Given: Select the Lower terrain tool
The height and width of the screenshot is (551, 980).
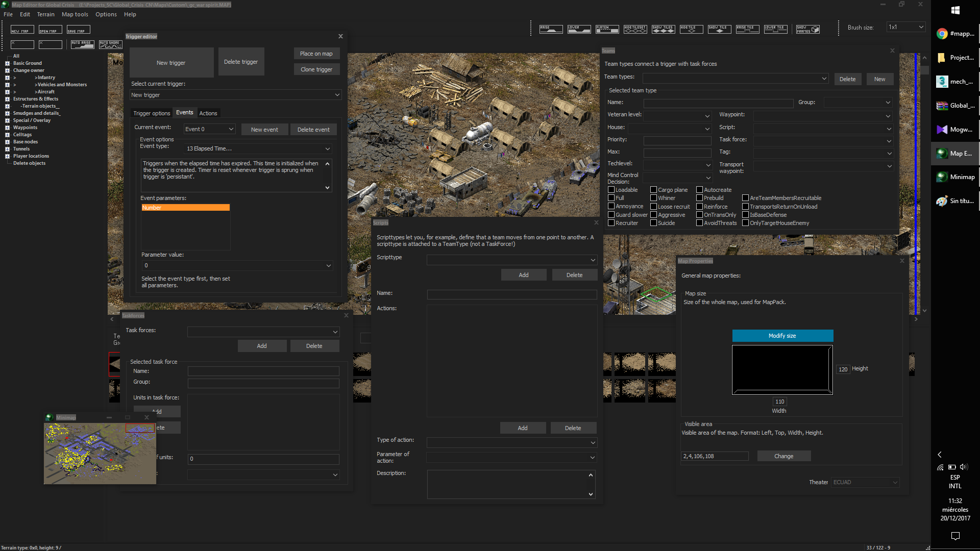Looking at the screenshot, I should tap(579, 29).
